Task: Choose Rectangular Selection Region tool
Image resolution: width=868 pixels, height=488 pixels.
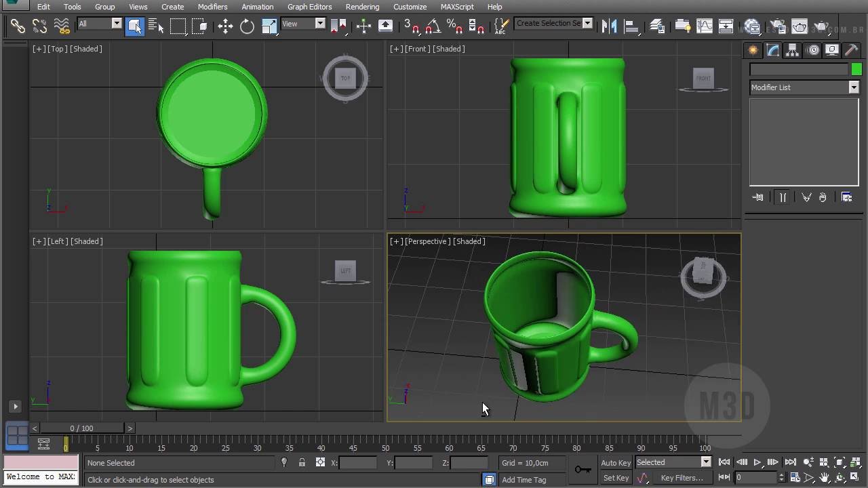Action: (x=178, y=26)
